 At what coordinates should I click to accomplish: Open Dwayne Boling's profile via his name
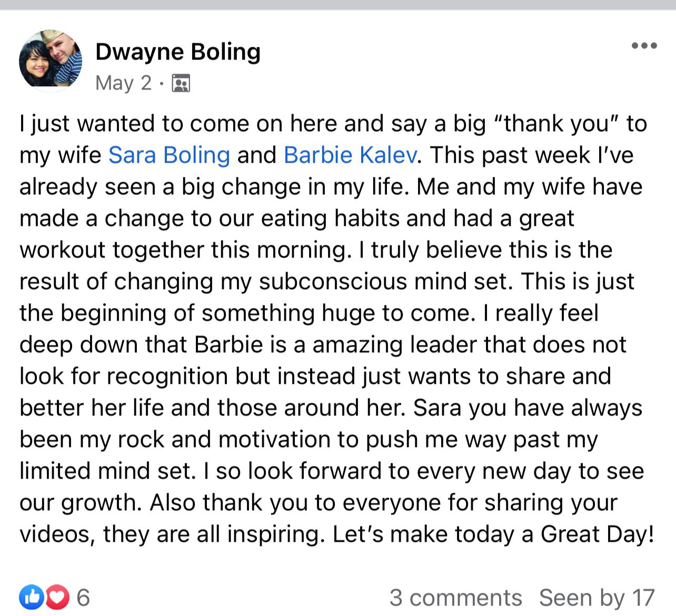coord(178,52)
